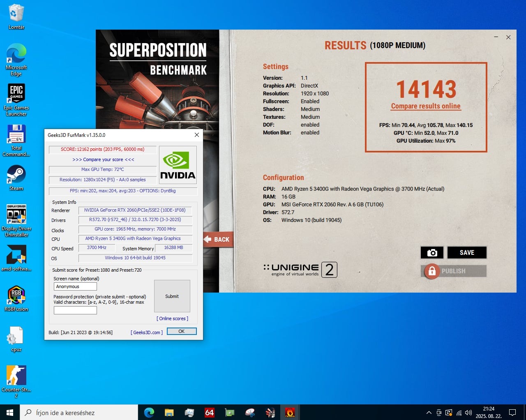Select the cpuz desktop file icon
The height and width of the screenshot is (420, 526).
tap(16, 339)
